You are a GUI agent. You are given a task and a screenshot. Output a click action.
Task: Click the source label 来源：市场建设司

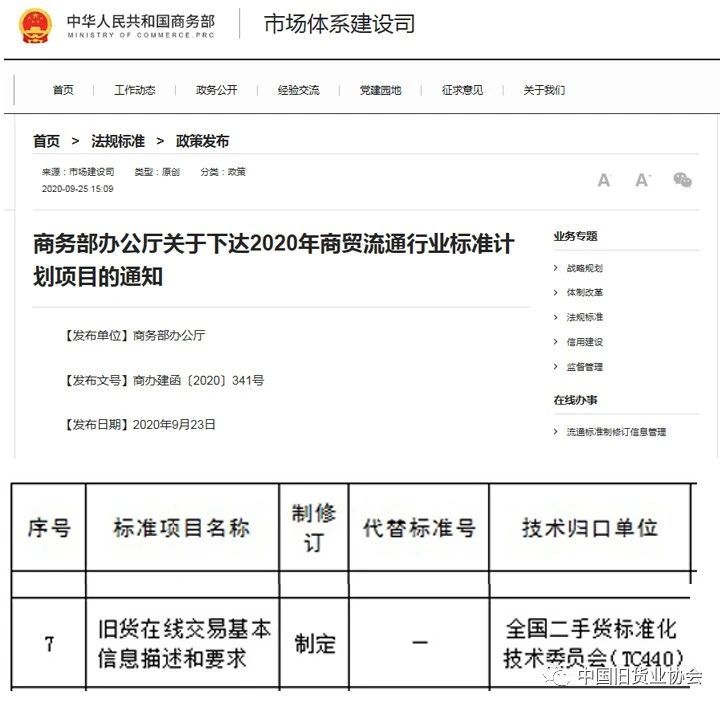[x=78, y=172]
